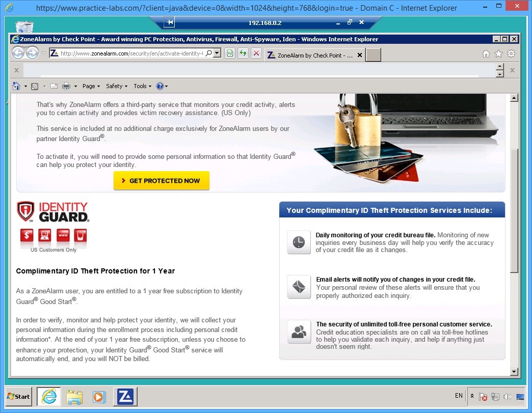The height and width of the screenshot is (413, 532).
Task: Stop page loading with the red X icon
Action: (256, 53)
